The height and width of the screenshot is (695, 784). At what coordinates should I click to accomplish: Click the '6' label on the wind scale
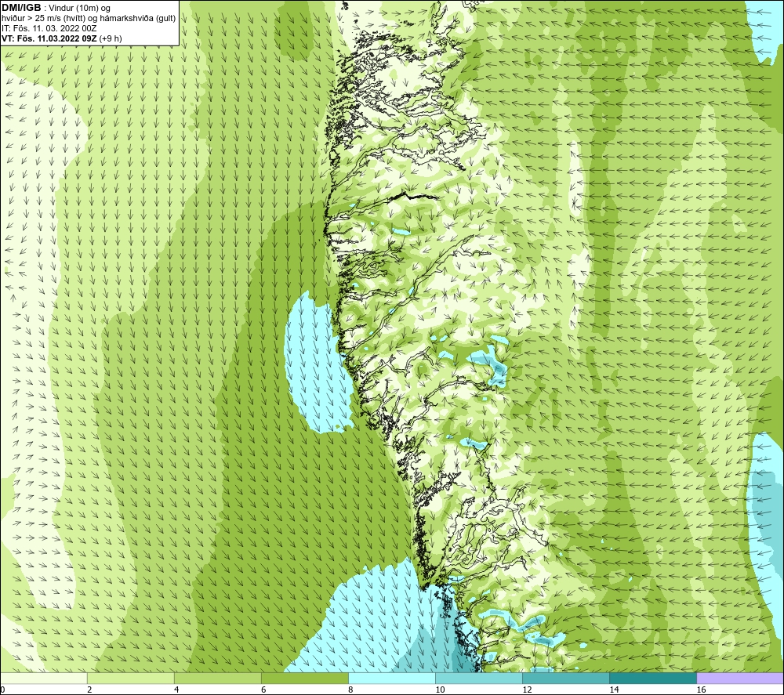tap(263, 690)
